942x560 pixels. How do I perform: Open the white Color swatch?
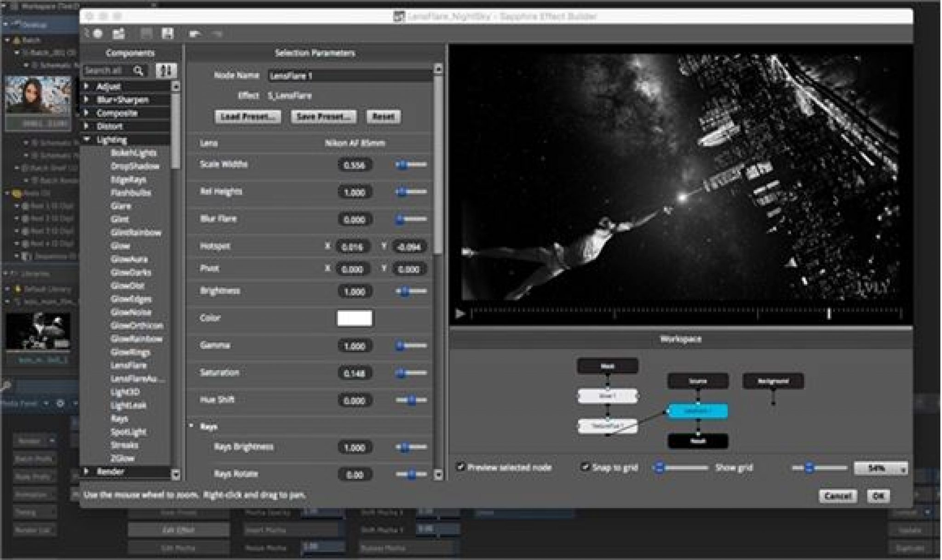pos(354,318)
